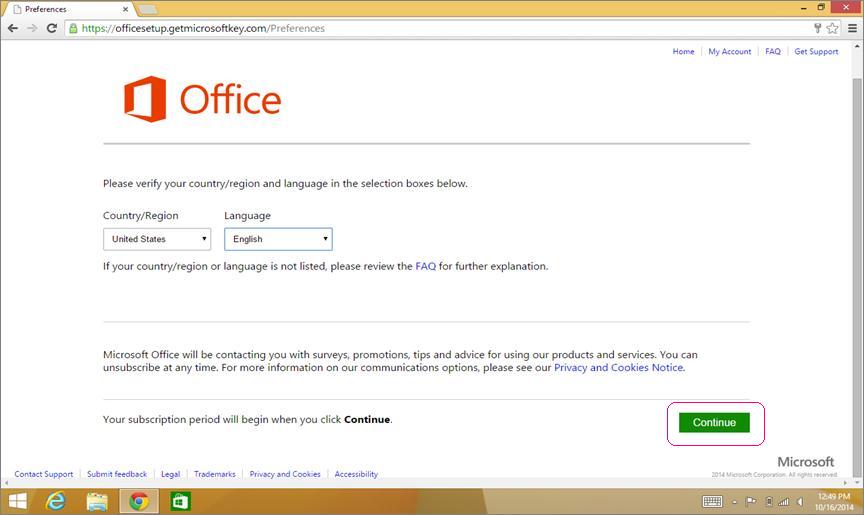Viewport: 864px width, 515px height.
Task: Open the Get Support link
Action: [816, 51]
